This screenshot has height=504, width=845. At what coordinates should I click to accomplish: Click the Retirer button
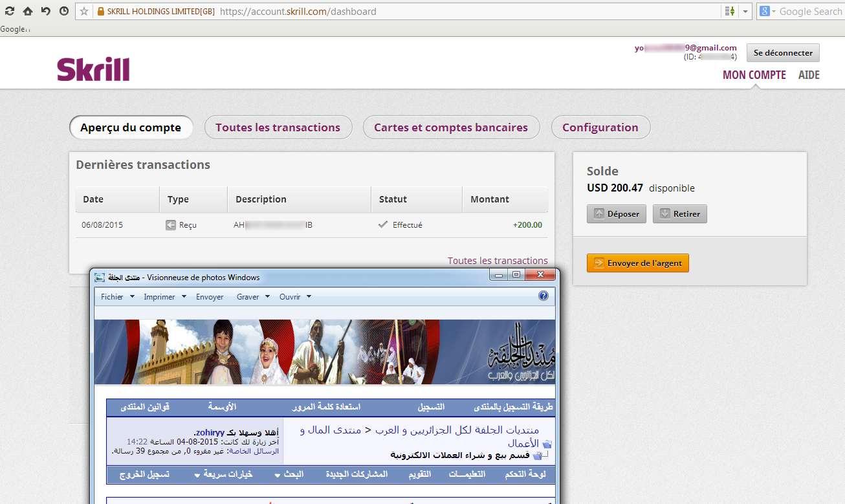pyautogui.click(x=679, y=214)
